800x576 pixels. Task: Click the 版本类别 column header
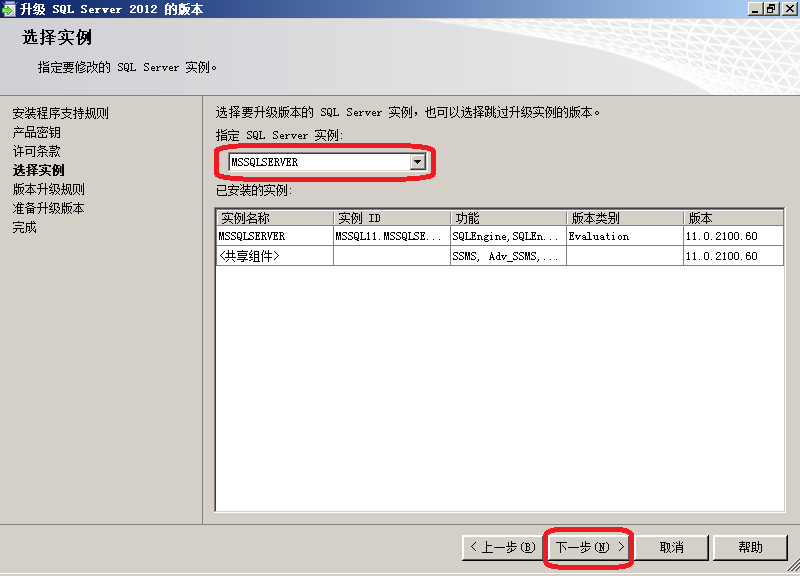625,218
